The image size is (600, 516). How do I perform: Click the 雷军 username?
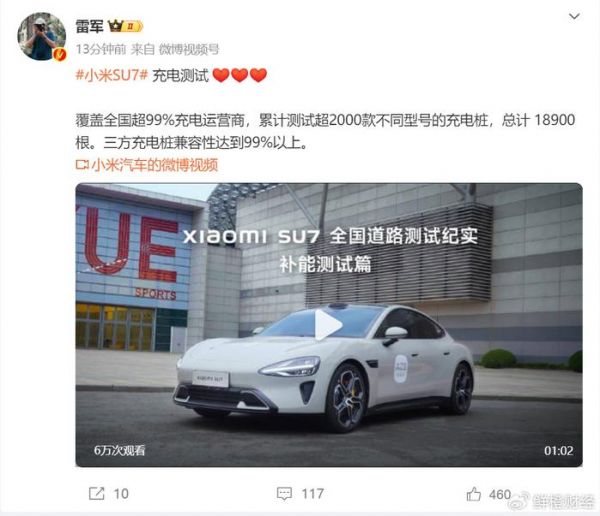[x=89, y=26]
